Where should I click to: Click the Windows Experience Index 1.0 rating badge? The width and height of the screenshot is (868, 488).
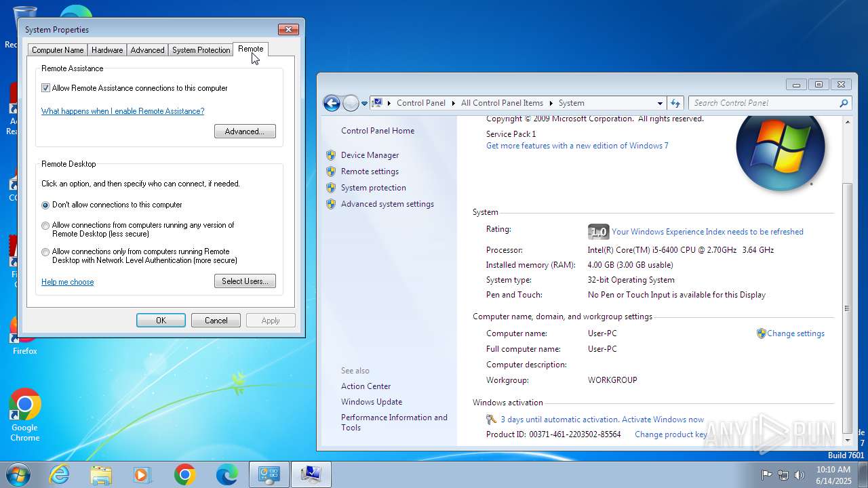[x=598, y=232]
